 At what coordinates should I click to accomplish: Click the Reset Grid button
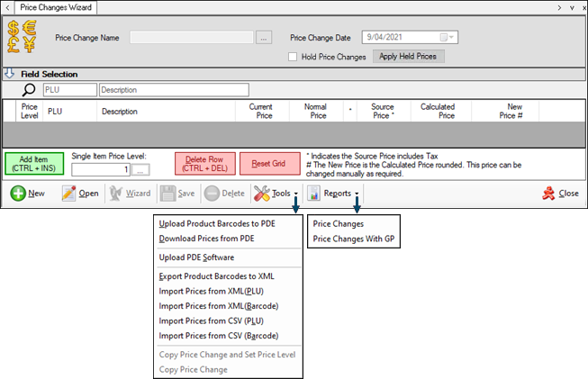click(269, 164)
